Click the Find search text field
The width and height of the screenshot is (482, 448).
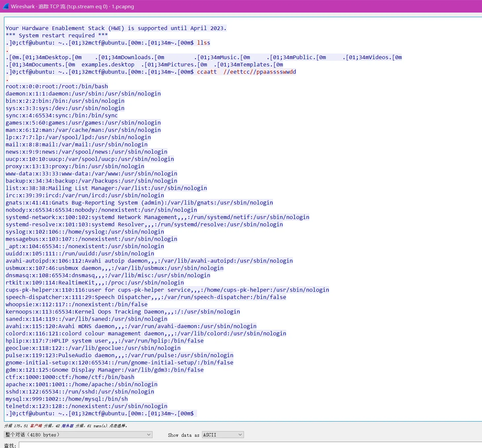click(x=248, y=445)
